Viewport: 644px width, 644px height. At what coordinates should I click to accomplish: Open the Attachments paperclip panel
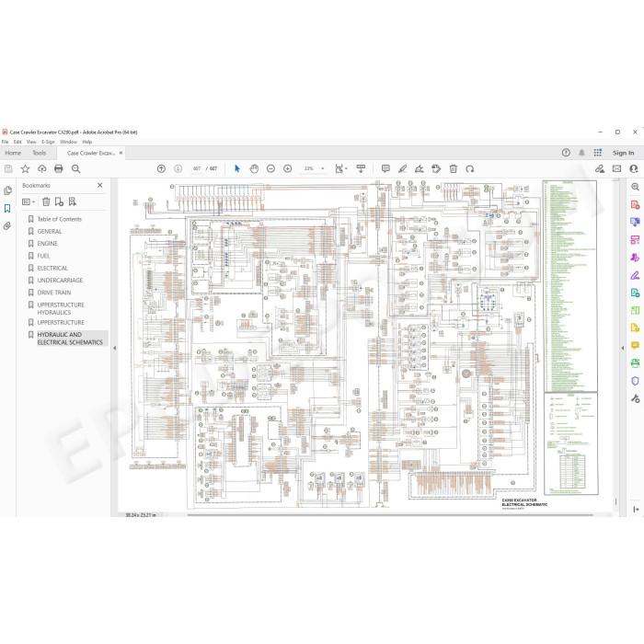(x=7, y=226)
